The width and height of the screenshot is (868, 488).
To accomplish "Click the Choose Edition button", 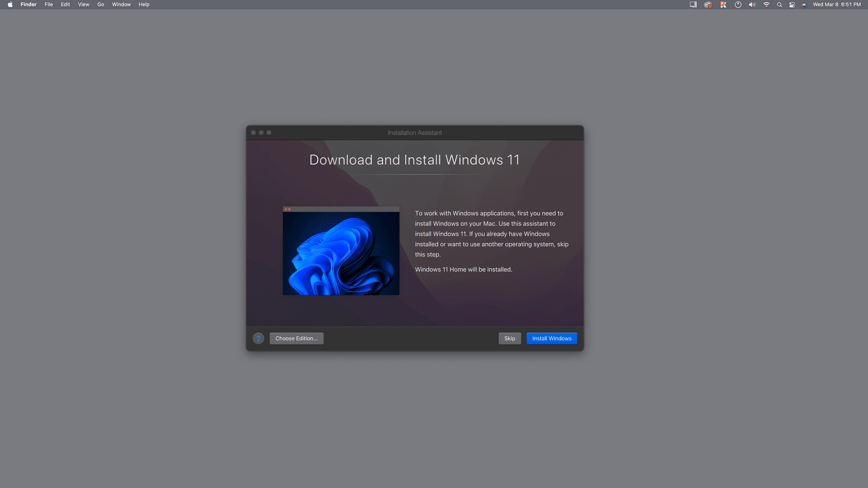I will pos(296,339).
